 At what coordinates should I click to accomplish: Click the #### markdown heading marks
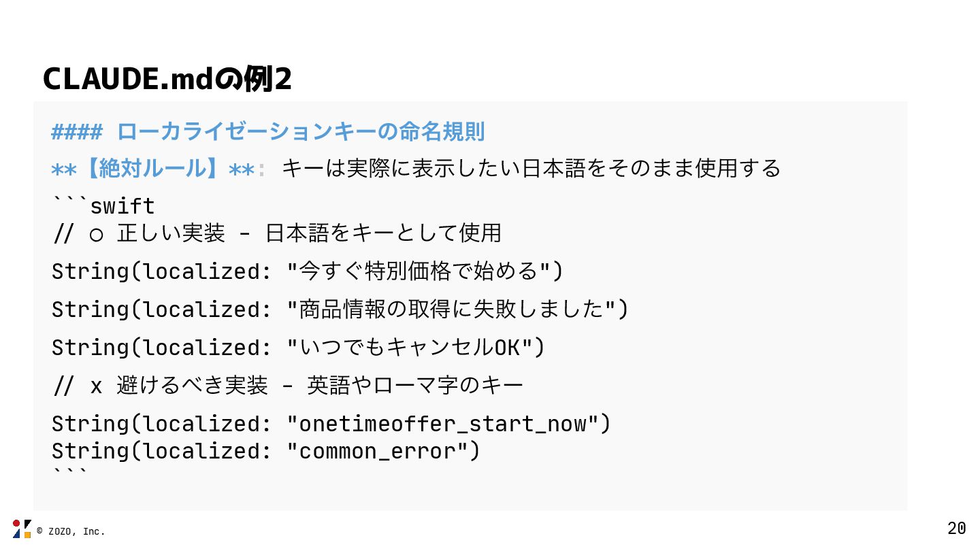click(76, 131)
